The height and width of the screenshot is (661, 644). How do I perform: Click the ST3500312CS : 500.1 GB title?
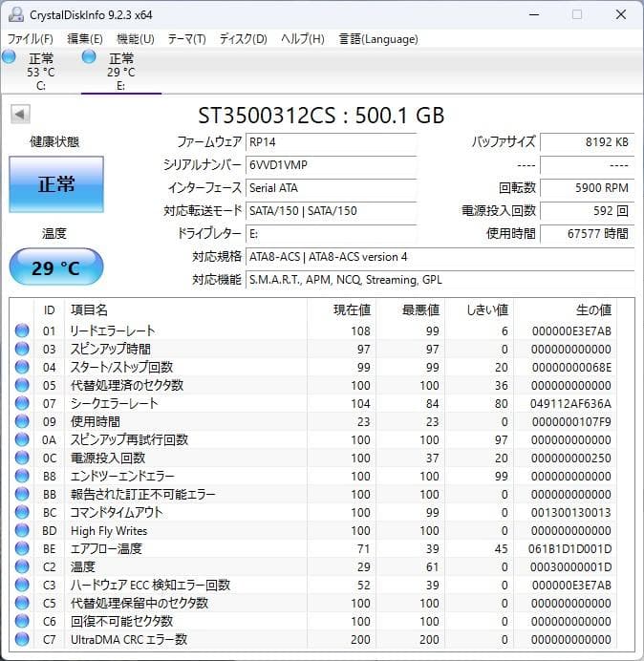coord(321,115)
